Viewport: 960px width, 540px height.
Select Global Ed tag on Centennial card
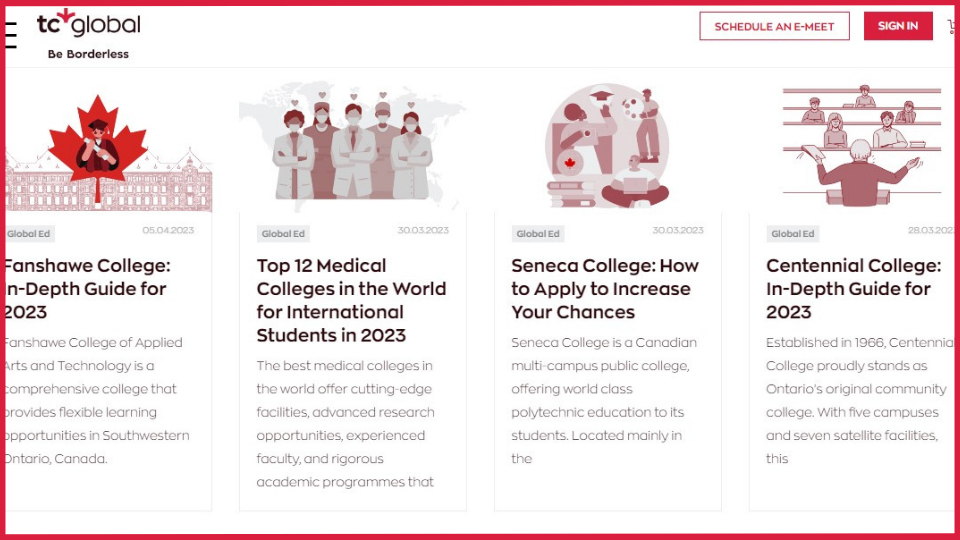tap(792, 233)
